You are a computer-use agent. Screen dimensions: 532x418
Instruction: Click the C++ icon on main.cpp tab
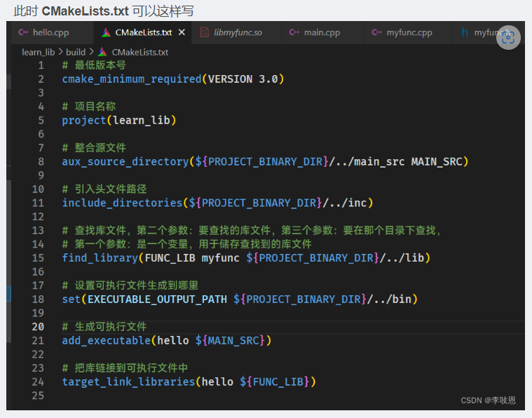[x=294, y=32]
